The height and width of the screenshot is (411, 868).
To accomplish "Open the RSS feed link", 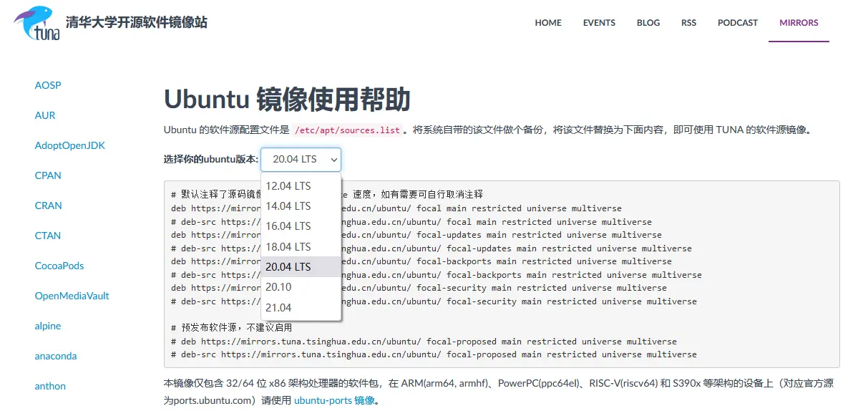I will pyautogui.click(x=688, y=23).
